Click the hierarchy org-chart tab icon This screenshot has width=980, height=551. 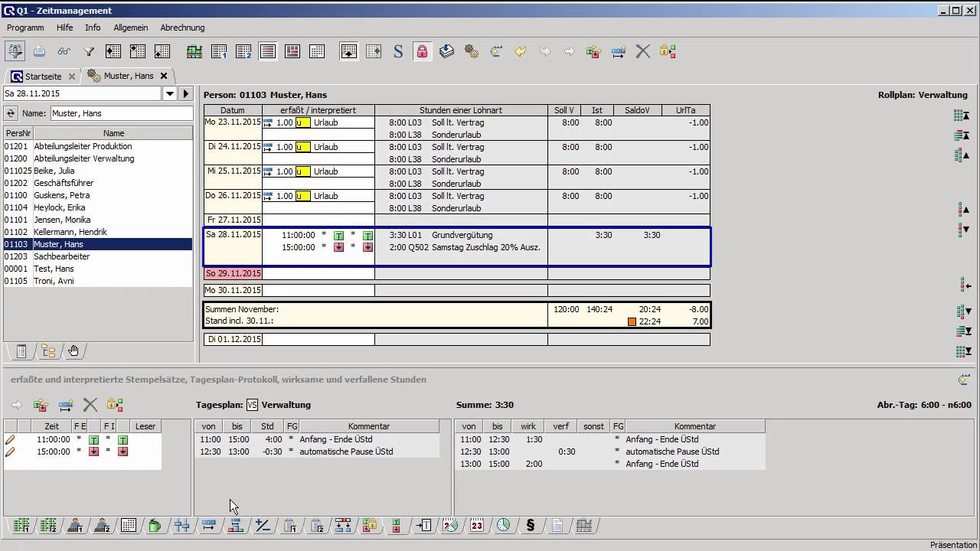[343, 526]
